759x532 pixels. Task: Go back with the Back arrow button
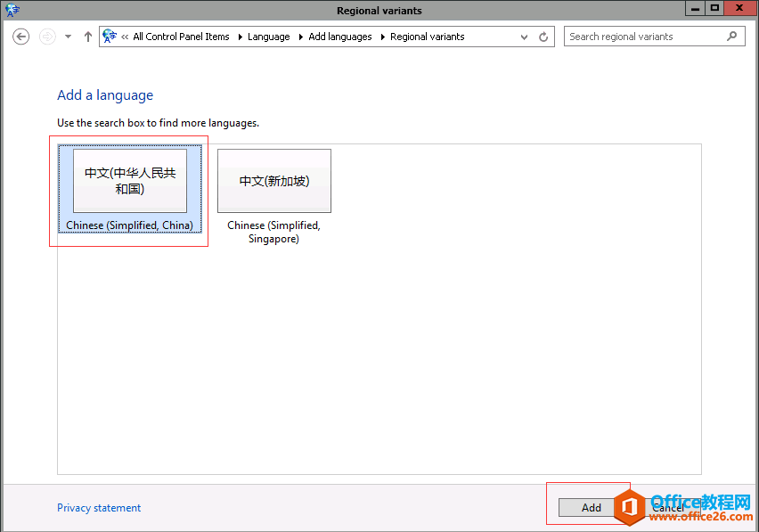point(20,37)
